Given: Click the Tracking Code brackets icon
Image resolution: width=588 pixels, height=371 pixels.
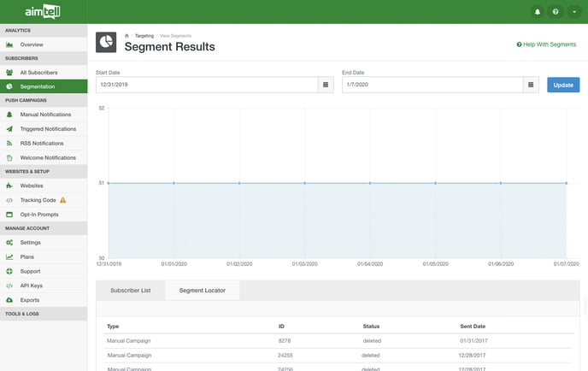Looking at the screenshot, I should pos(9,200).
